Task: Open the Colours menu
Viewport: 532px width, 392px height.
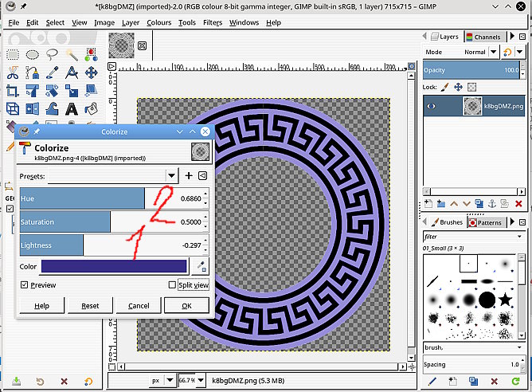Action: pos(158,23)
